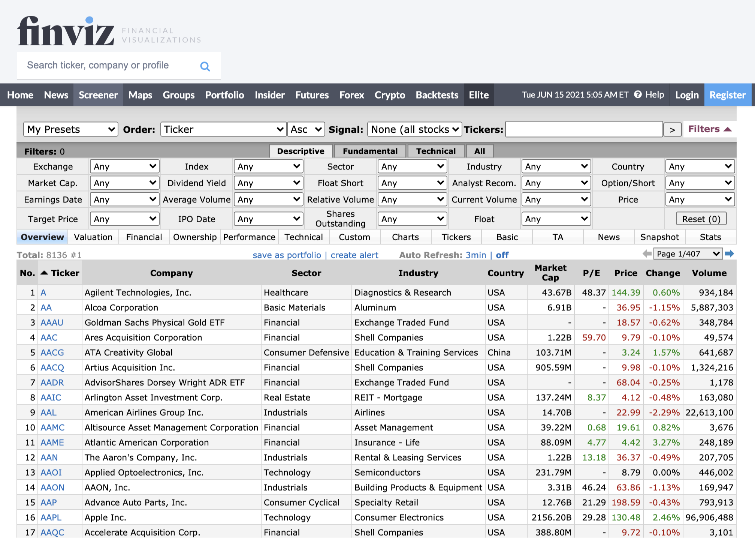Click the search magnifier icon
Image resolution: width=755 pixels, height=560 pixels.
[x=205, y=66]
